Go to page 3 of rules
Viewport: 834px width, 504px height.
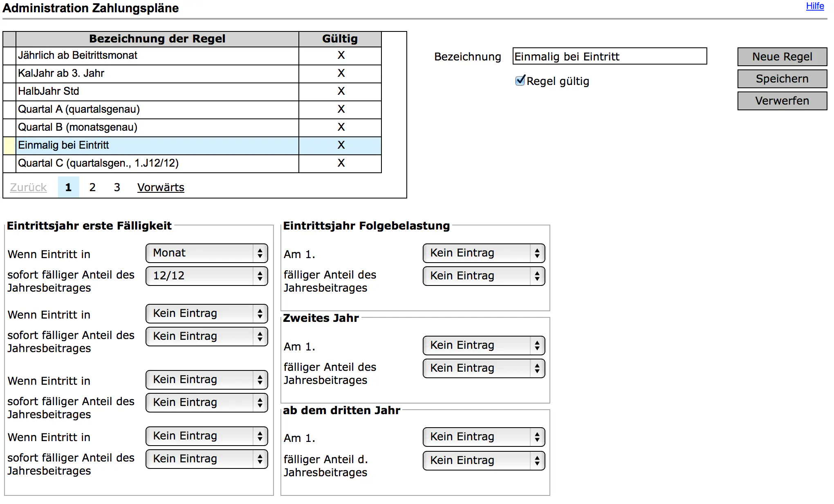(x=117, y=187)
